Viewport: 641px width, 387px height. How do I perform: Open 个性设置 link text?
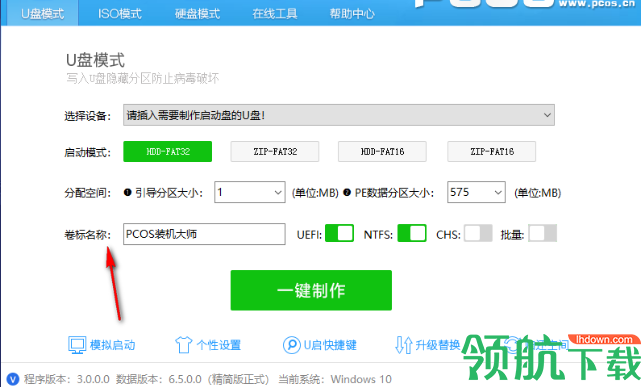pos(219,345)
